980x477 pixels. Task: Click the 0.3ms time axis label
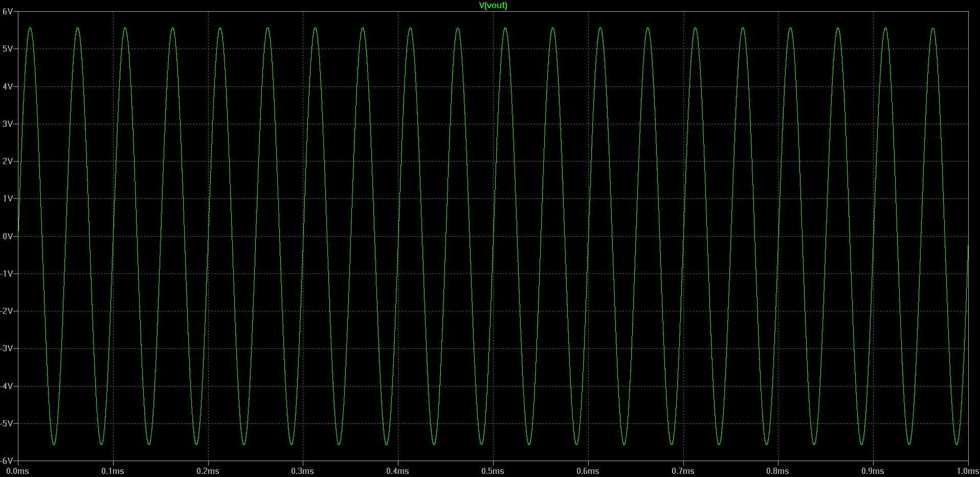click(x=303, y=471)
